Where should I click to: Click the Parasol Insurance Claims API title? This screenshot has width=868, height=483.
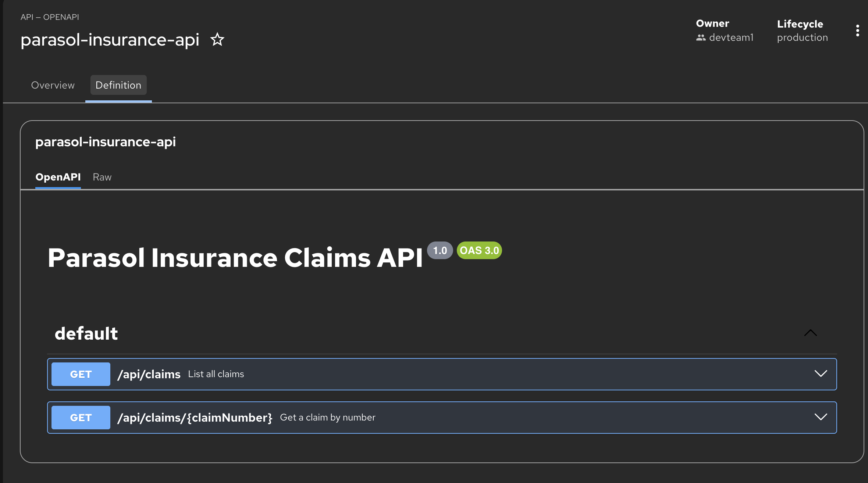pos(235,258)
